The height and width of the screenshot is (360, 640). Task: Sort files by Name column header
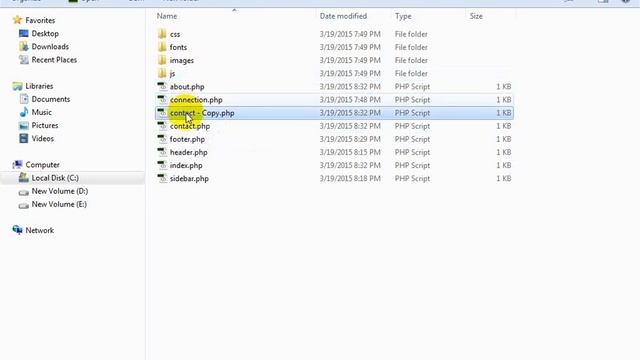(167, 16)
